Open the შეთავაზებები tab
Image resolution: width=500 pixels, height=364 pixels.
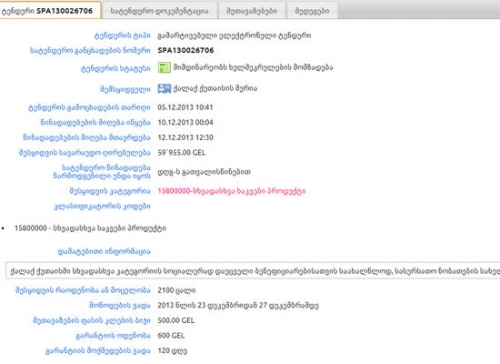pyautogui.click(x=252, y=11)
